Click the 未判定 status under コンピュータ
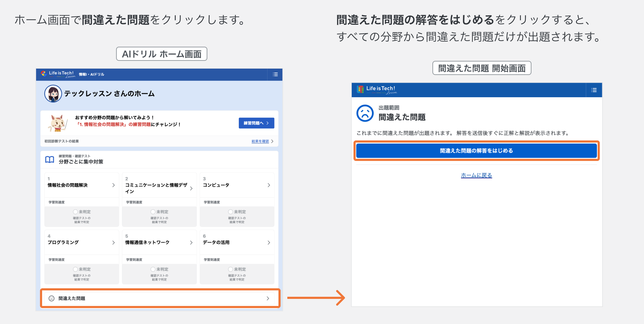Image resolution: width=644 pixels, height=324 pixels. [x=237, y=212]
